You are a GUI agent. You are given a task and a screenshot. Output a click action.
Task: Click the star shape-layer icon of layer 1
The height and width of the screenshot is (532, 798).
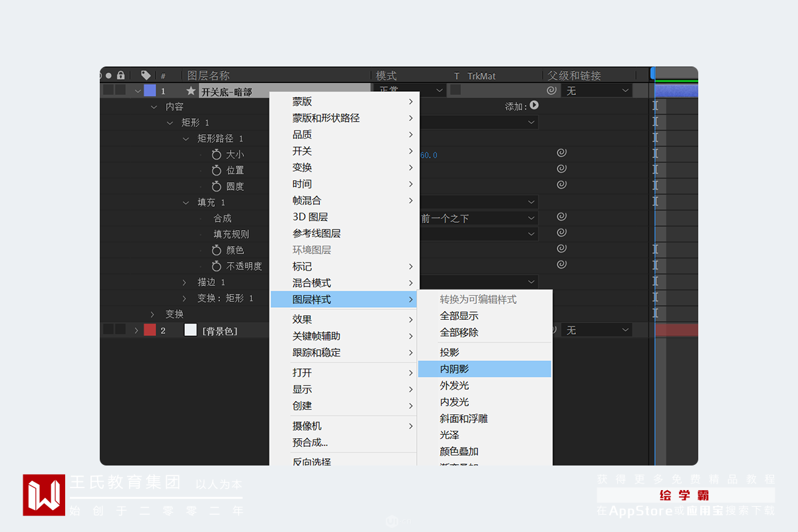pos(191,90)
